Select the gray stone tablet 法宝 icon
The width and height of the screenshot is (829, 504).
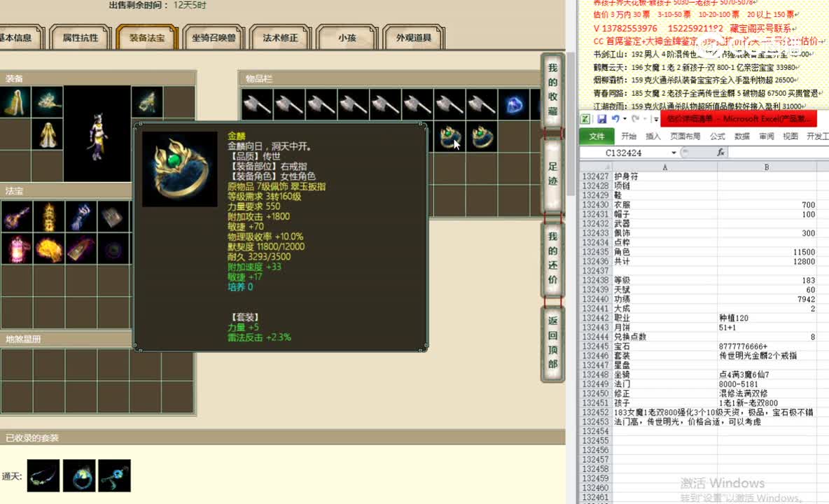(x=113, y=216)
